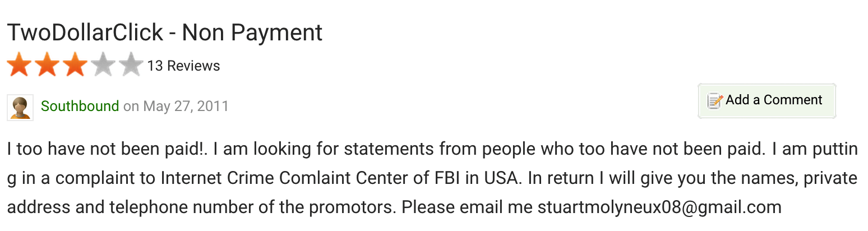Click Southbound's user avatar image
The height and width of the screenshot is (231, 868).
click(x=20, y=107)
